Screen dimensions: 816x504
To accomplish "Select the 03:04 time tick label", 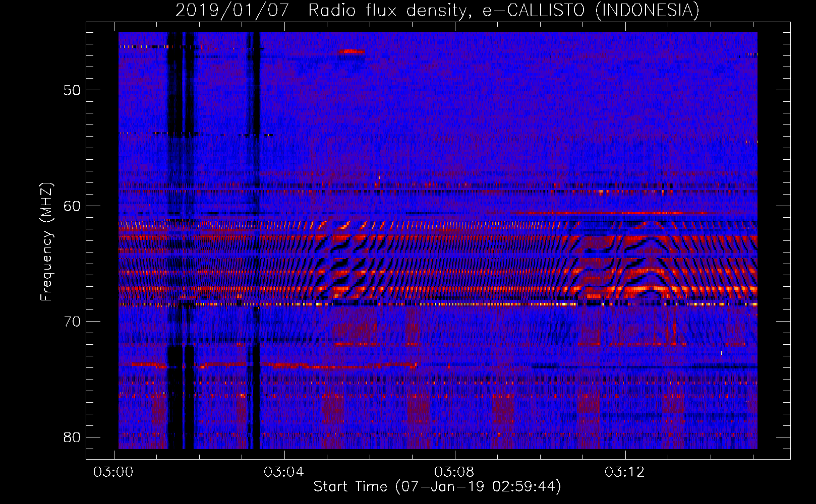I will 284,472.
